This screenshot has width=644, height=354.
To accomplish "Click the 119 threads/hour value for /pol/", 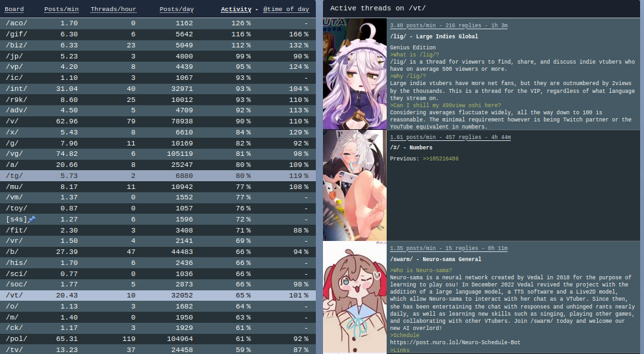I will pos(129,339).
